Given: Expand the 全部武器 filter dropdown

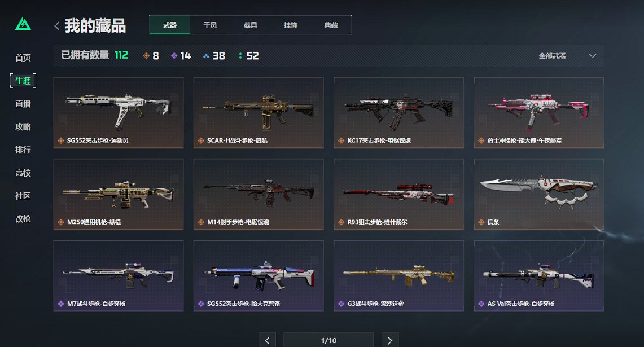Looking at the screenshot, I should click(x=567, y=56).
